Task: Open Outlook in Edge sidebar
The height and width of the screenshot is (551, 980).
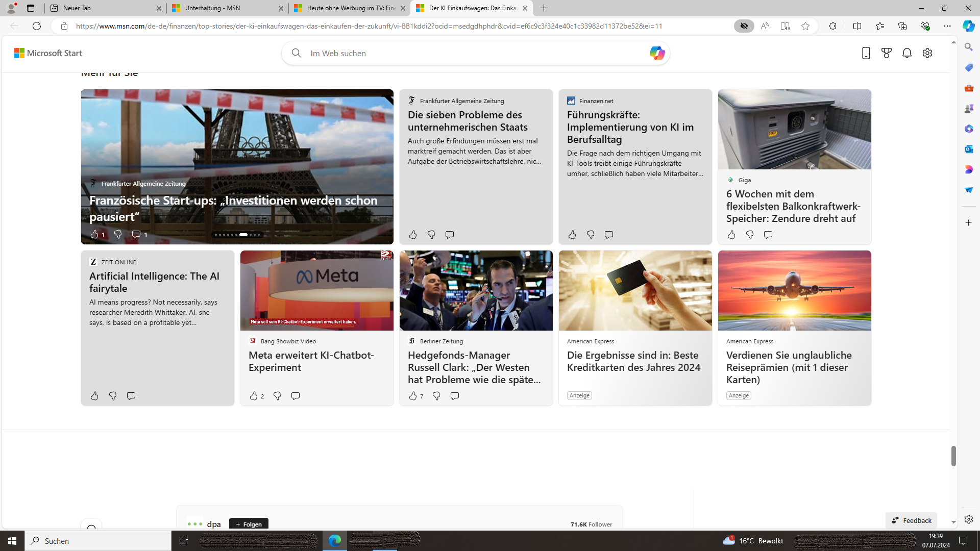Action: tap(968, 149)
